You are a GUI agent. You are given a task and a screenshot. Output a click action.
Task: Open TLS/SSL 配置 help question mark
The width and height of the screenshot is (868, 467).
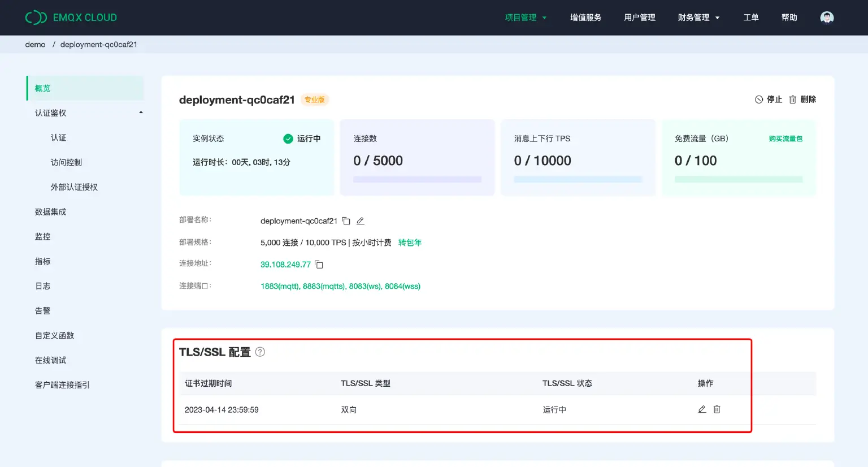(x=260, y=352)
